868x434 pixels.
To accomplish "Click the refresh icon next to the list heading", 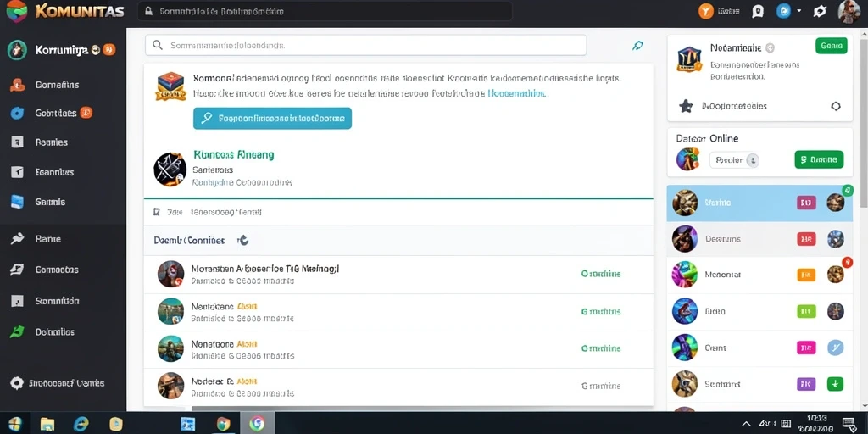I will point(243,240).
